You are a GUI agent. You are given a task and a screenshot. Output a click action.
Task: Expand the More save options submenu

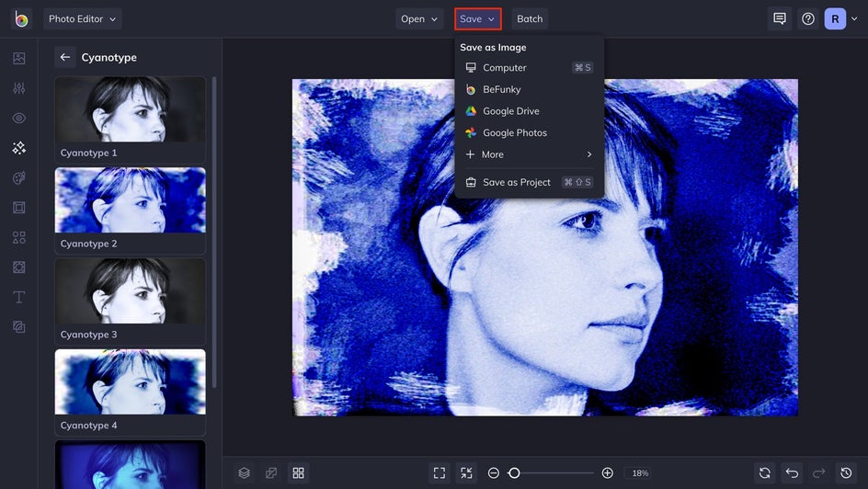(x=529, y=154)
